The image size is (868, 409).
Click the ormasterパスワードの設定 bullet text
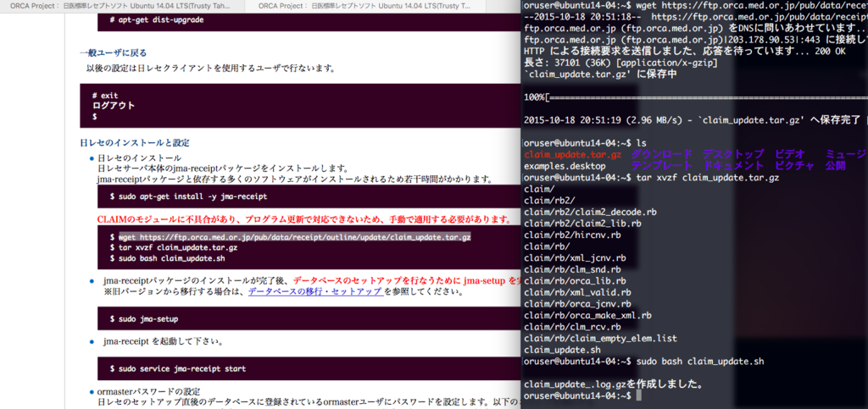[x=148, y=391]
